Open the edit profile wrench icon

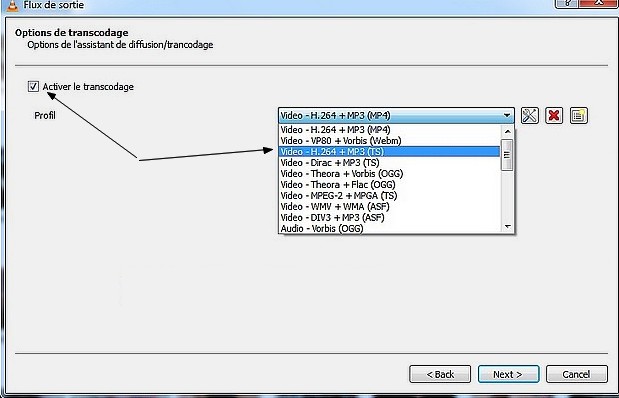tap(529, 116)
